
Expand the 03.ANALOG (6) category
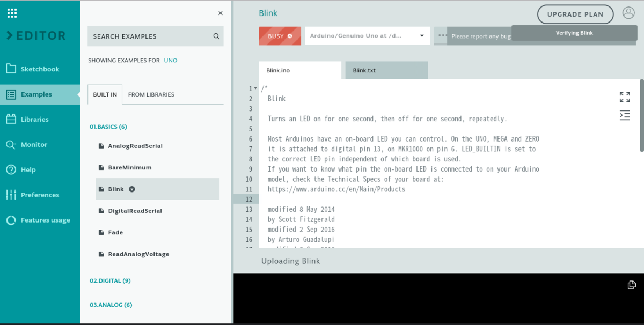[111, 305]
